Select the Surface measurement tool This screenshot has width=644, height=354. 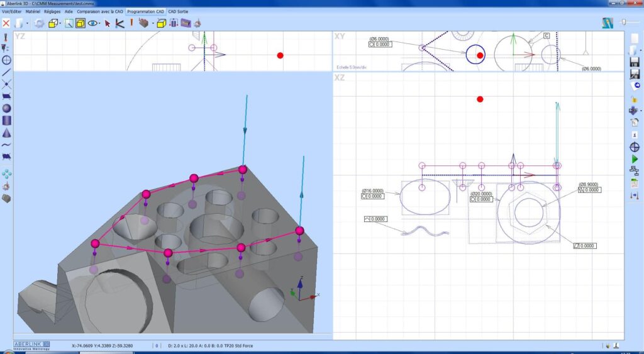point(6,157)
